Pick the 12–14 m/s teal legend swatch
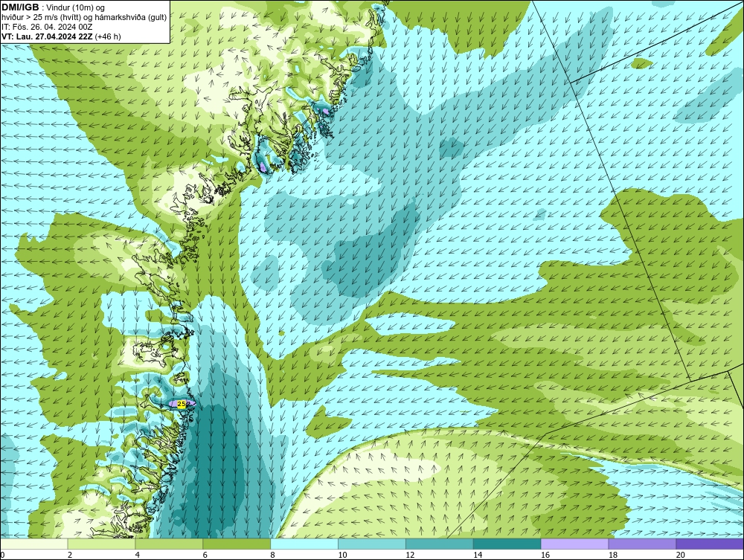The height and width of the screenshot is (560, 744). [x=440, y=544]
